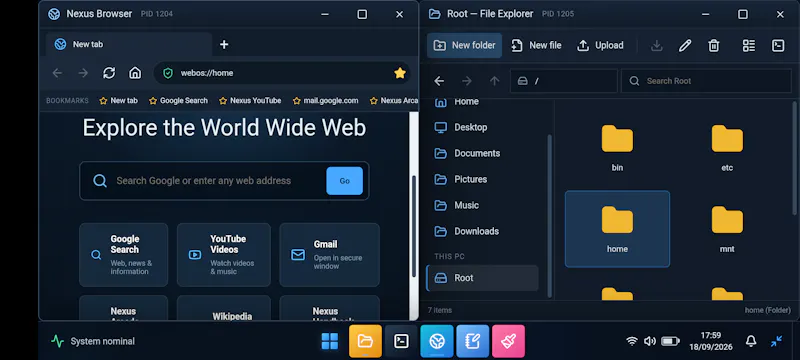Open the Google Search bookmark
Image resolution: width=800 pixels, height=360 pixels.
point(179,100)
